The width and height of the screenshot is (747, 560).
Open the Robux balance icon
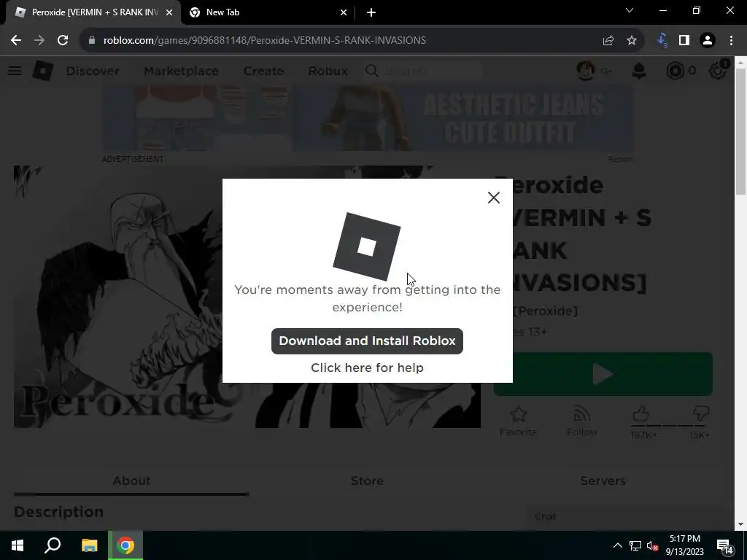(675, 71)
